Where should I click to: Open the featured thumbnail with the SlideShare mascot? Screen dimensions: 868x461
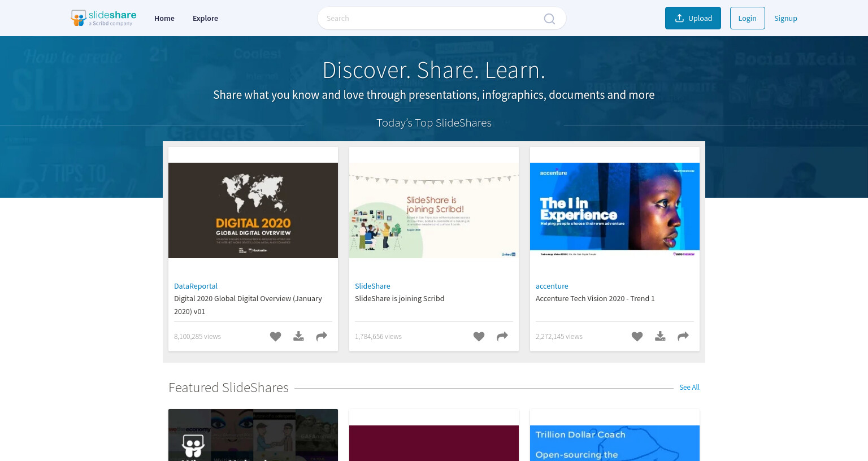click(x=253, y=435)
